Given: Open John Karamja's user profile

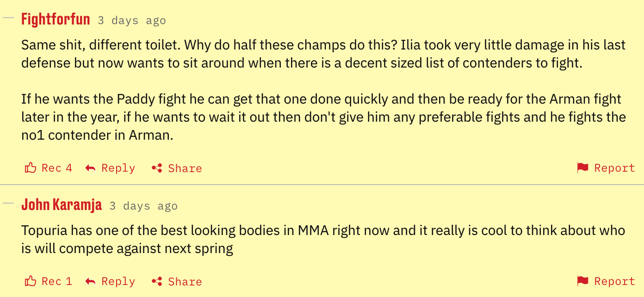Looking at the screenshot, I should coord(62,205).
